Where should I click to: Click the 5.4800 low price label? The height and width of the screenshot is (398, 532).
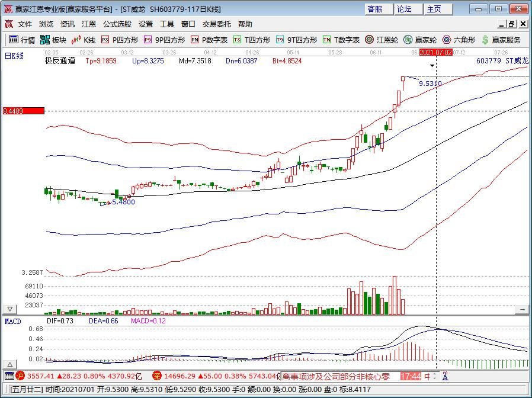coord(123,202)
